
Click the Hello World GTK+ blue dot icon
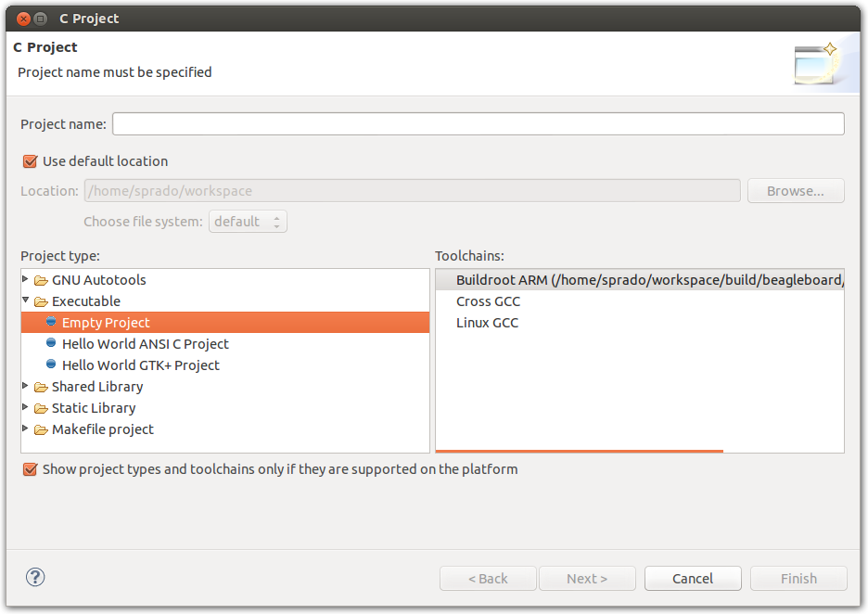pyautogui.click(x=51, y=364)
